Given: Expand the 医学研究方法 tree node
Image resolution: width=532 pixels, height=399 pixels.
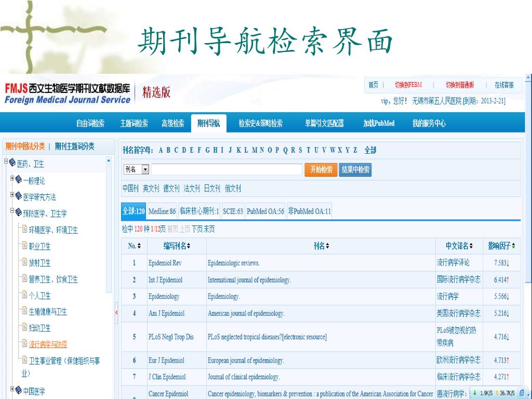Looking at the screenshot, I should point(12,194).
